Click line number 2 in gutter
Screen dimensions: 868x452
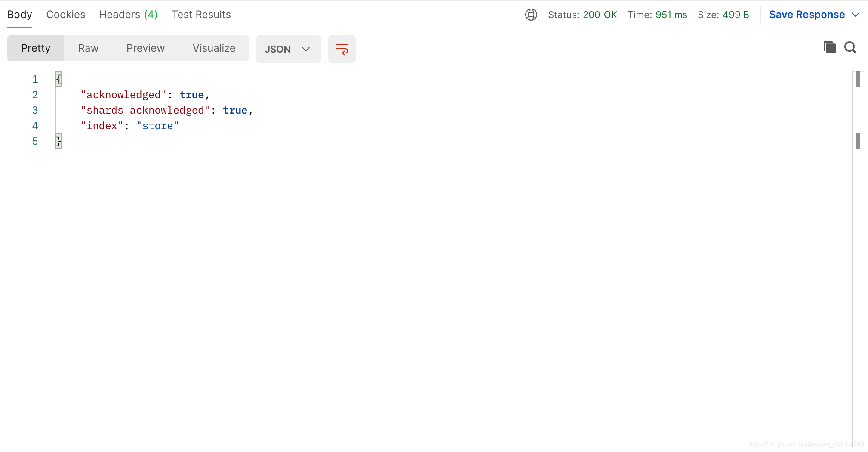point(35,95)
